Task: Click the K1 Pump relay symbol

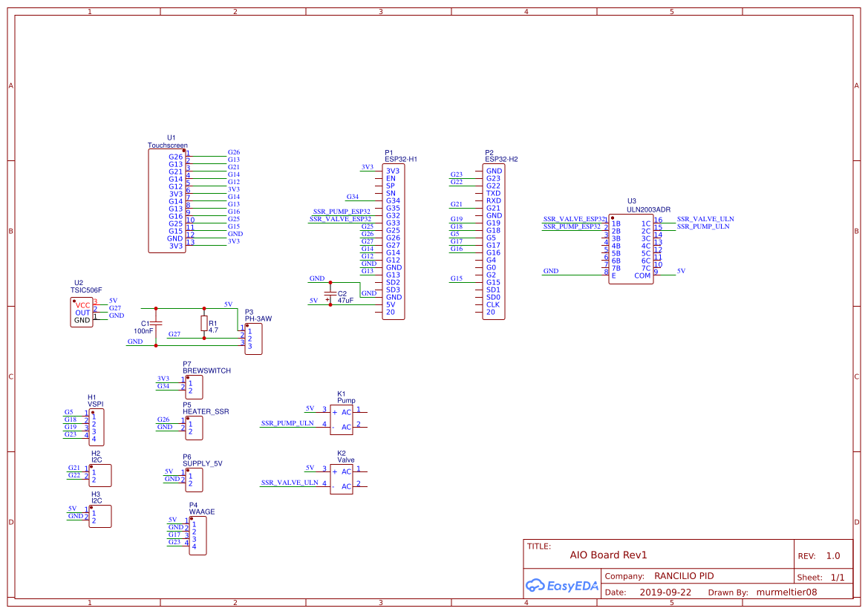Action: tap(342, 418)
